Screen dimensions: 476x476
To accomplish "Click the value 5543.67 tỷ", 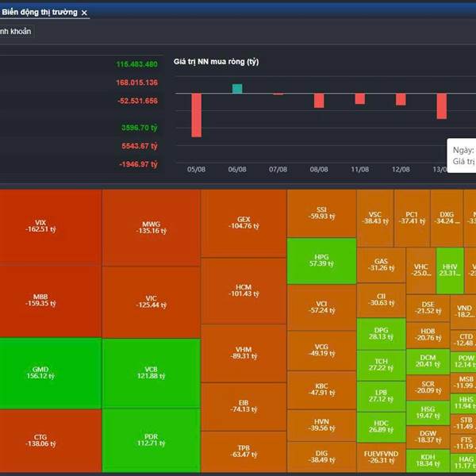I will coord(140,146).
